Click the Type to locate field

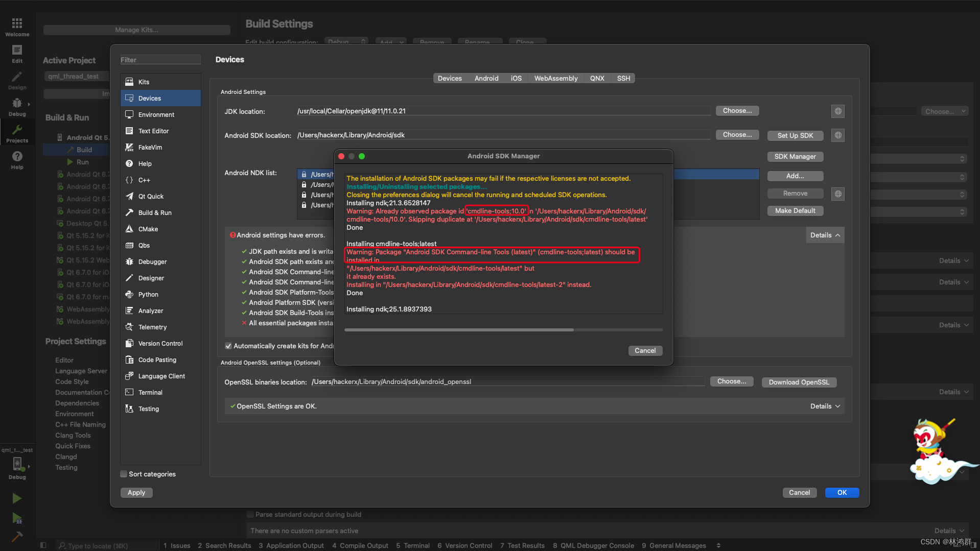point(106,545)
